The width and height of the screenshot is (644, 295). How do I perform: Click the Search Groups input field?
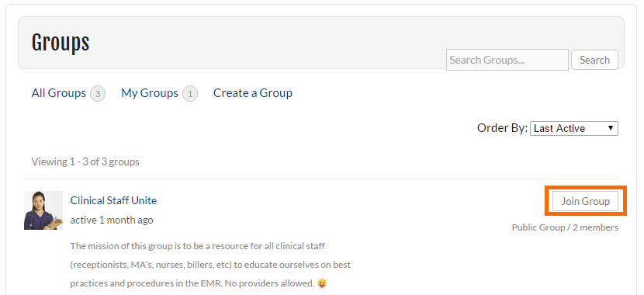(x=507, y=60)
